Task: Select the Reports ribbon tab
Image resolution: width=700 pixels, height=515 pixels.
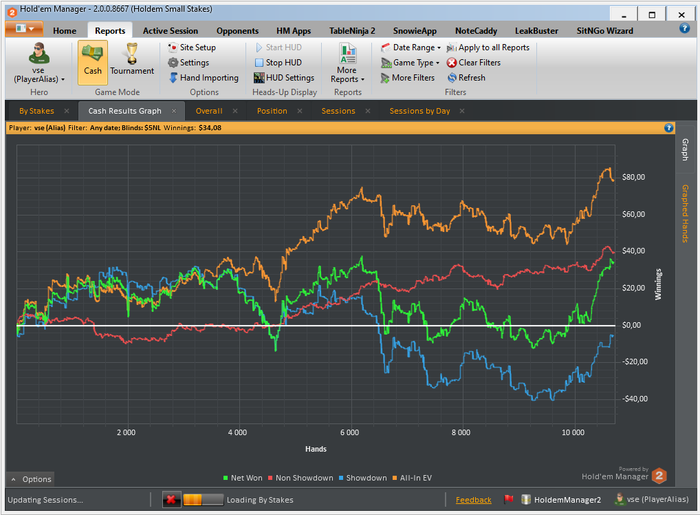Action: coord(110,31)
